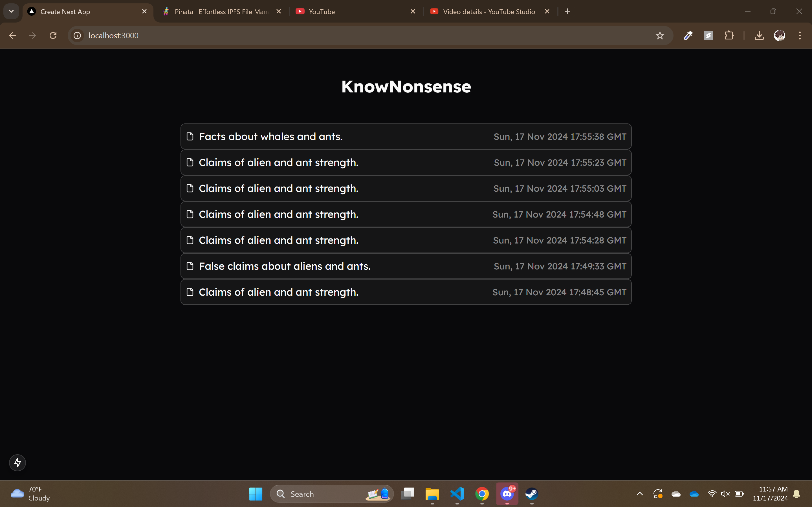Screen dimensions: 812x507
Task: Open Visual Studio Code from taskbar
Action: [457, 493]
